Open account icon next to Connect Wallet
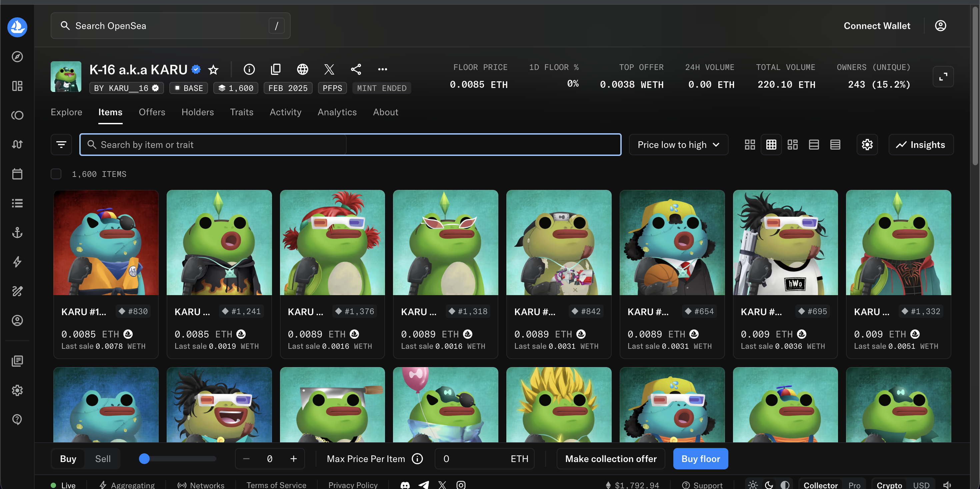This screenshot has width=980, height=489. [940, 25]
